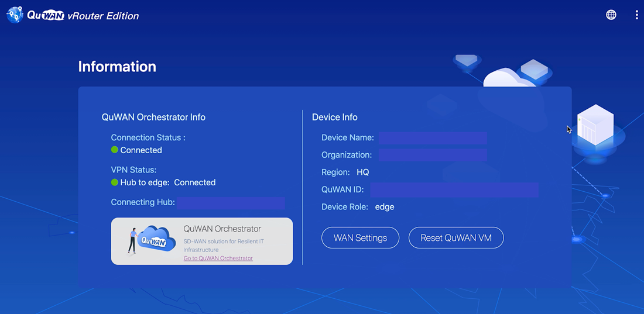Viewport: 644px width, 314px height.
Task: Follow the Go to QuWAN Orchestrator link
Action: [218, 258]
